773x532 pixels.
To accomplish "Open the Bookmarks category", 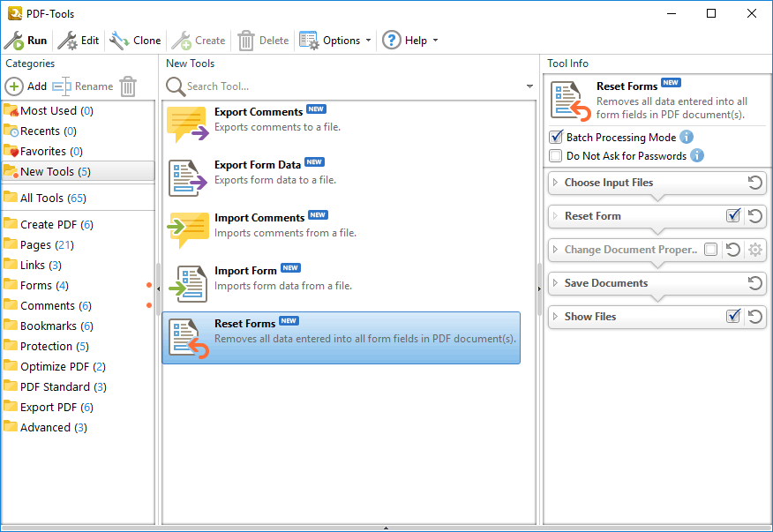I will coord(78,326).
